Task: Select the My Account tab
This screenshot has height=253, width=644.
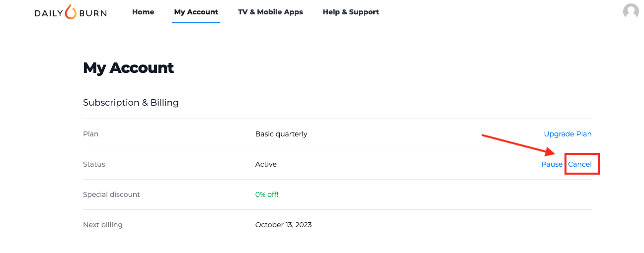Action: (196, 12)
